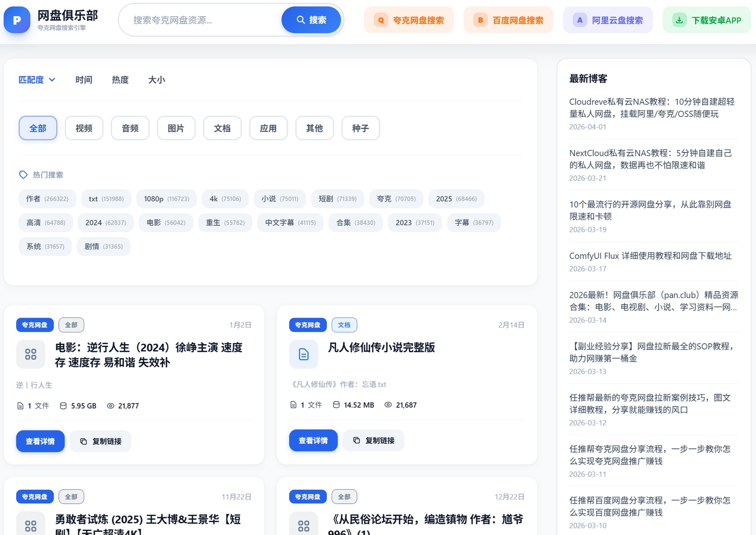The width and height of the screenshot is (756, 535).
Task: Click the Aliyun A search icon
Action: [x=579, y=20]
